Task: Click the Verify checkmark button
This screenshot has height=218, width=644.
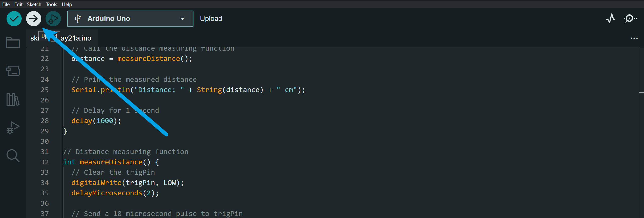Action: pos(14,19)
